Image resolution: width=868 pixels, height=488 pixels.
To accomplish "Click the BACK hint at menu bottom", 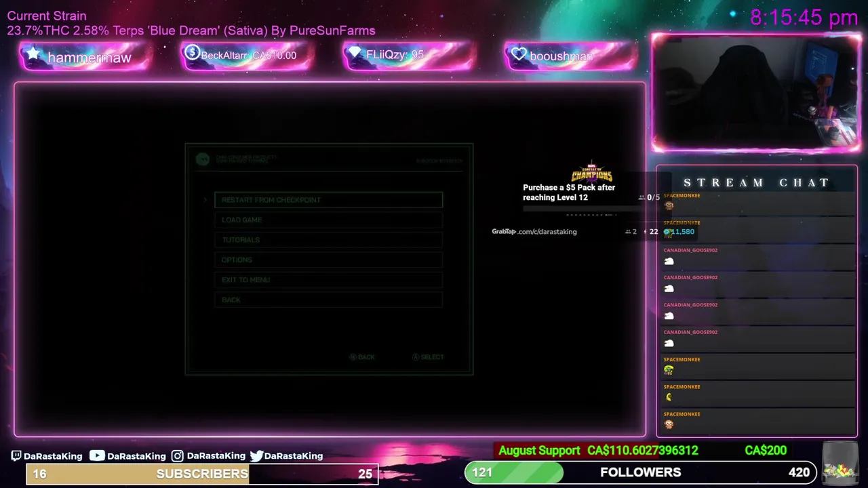I will coord(361,357).
